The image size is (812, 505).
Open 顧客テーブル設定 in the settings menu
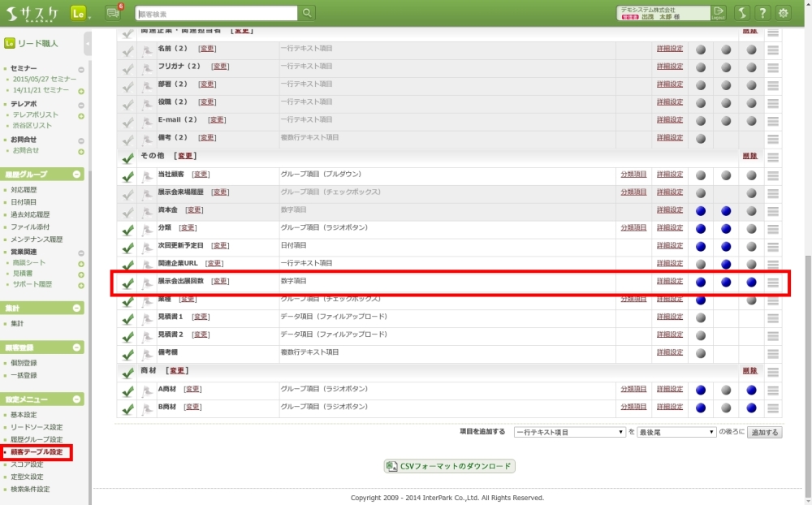click(x=37, y=452)
